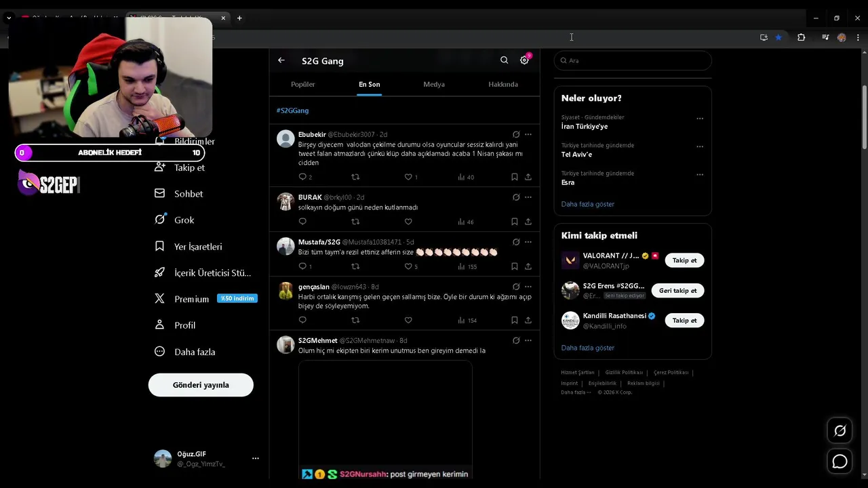Open the Hakkında tab
Viewport: 868px width, 488px height.
click(x=503, y=84)
